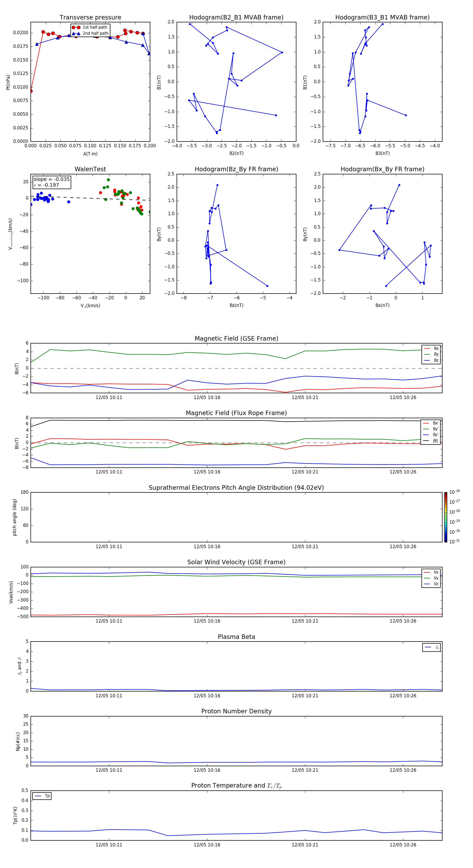Click the βp legend in Plasma Beta panel
This screenshot has width=473, height=868.
tap(431, 647)
